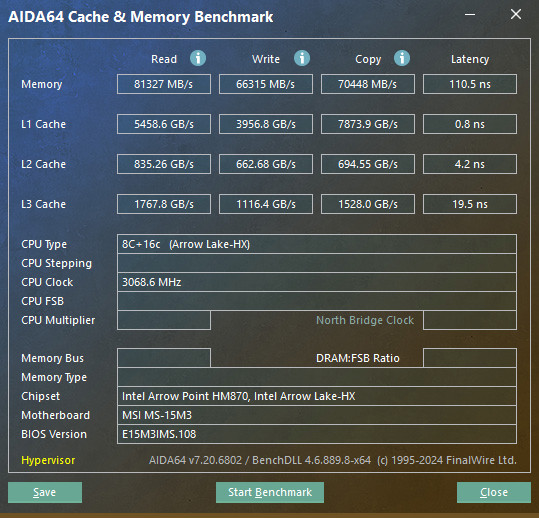Save the benchmark results

point(45,492)
